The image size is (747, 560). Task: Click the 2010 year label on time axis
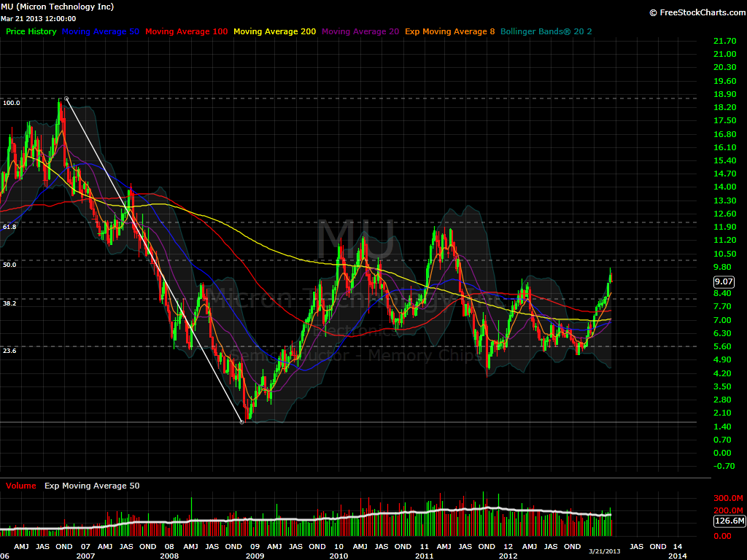pos(338,556)
